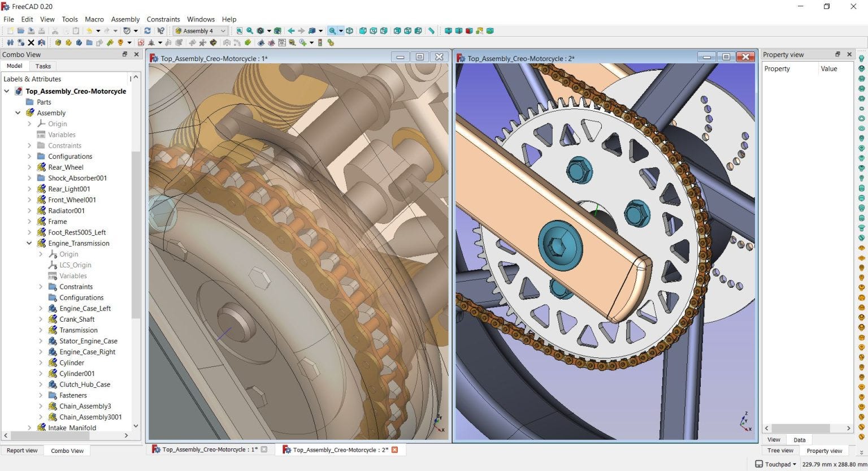The width and height of the screenshot is (868, 471).
Task: Close the Top_Assembly_Creo-Motorcycle : 1 document tab
Action: click(264, 450)
